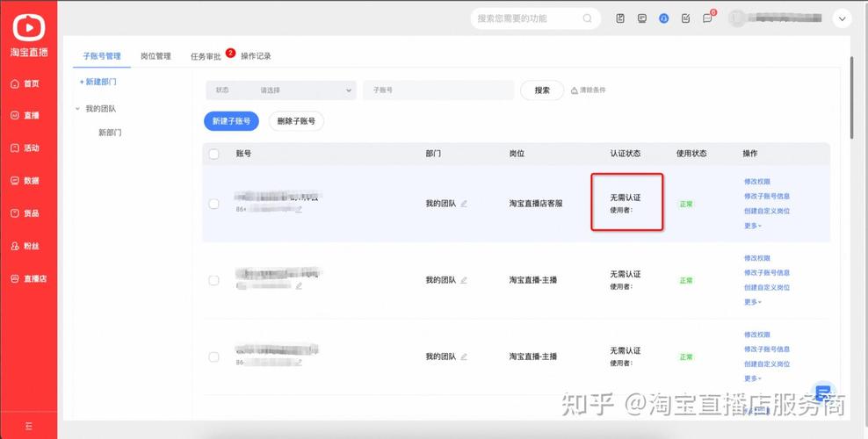This screenshot has width=868, height=439.
Task: Switch to the 岗位管理 tab
Action: [156, 56]
